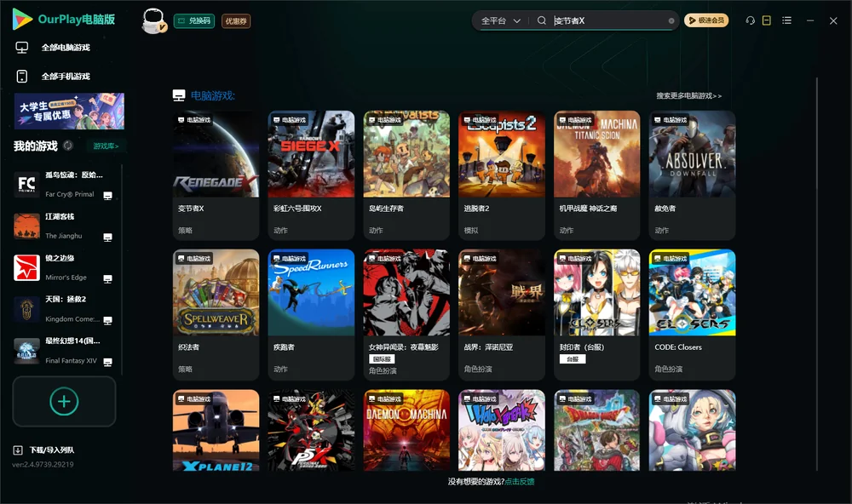Open Kingdom Come in my games
852x504 pixels.
click(x=63, y=309)
